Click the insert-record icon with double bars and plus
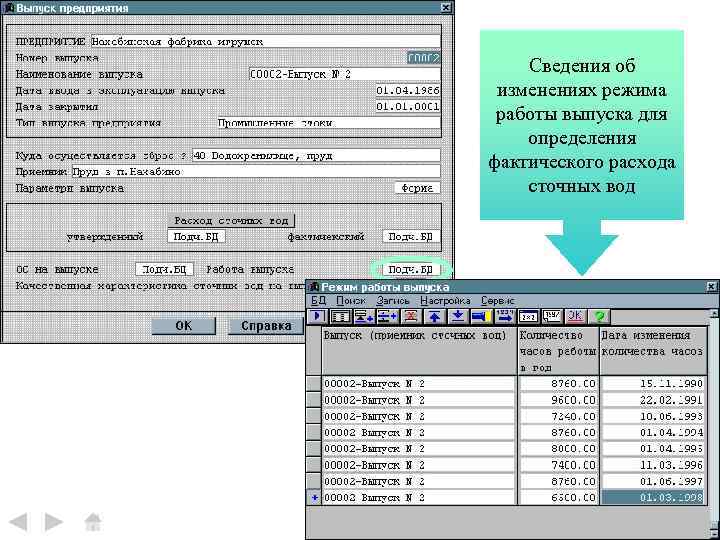Viewport: 720px width, 540px height. coord(387,316)
